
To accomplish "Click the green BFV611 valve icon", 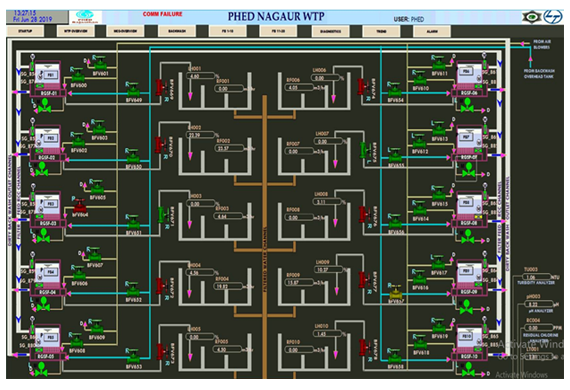I will point(438,64).
